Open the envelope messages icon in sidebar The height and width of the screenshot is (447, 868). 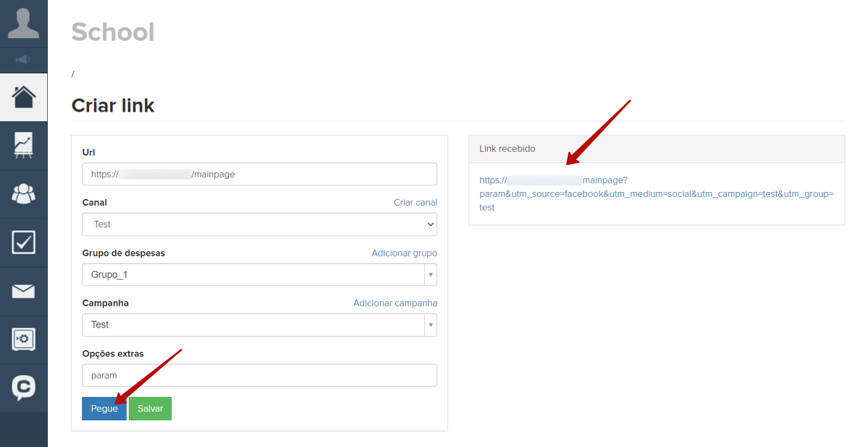coord(23,291)
